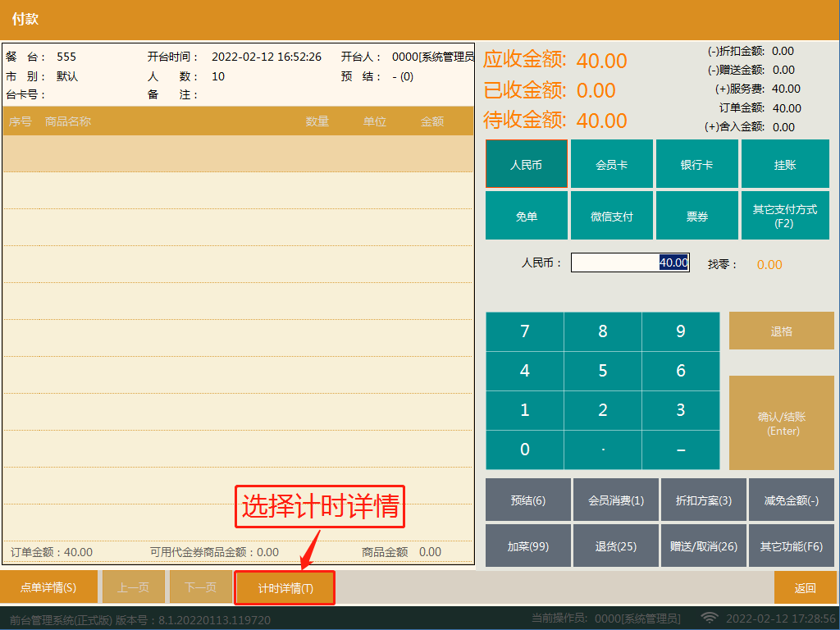Tap keypad digit 4
Screen dimensions: 840x630
coord(525,371)
